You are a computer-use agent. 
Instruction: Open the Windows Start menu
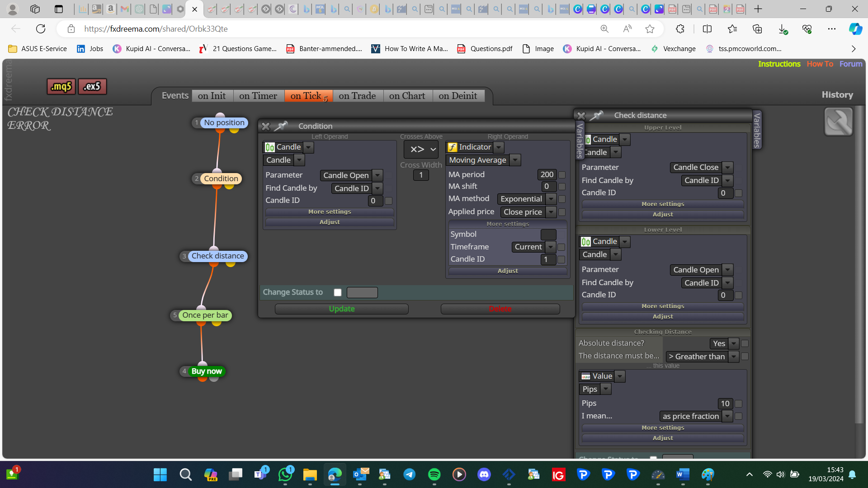(x=160, y=474)
